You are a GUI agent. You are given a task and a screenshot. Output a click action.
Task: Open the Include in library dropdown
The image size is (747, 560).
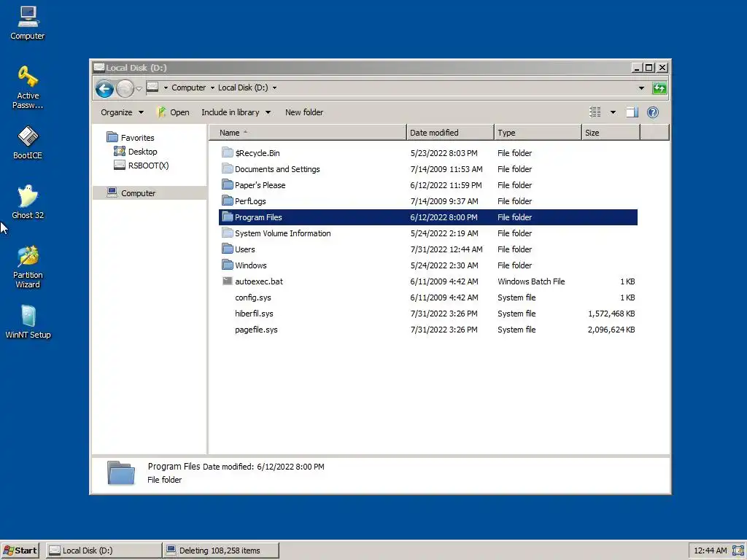pos(236,112)
